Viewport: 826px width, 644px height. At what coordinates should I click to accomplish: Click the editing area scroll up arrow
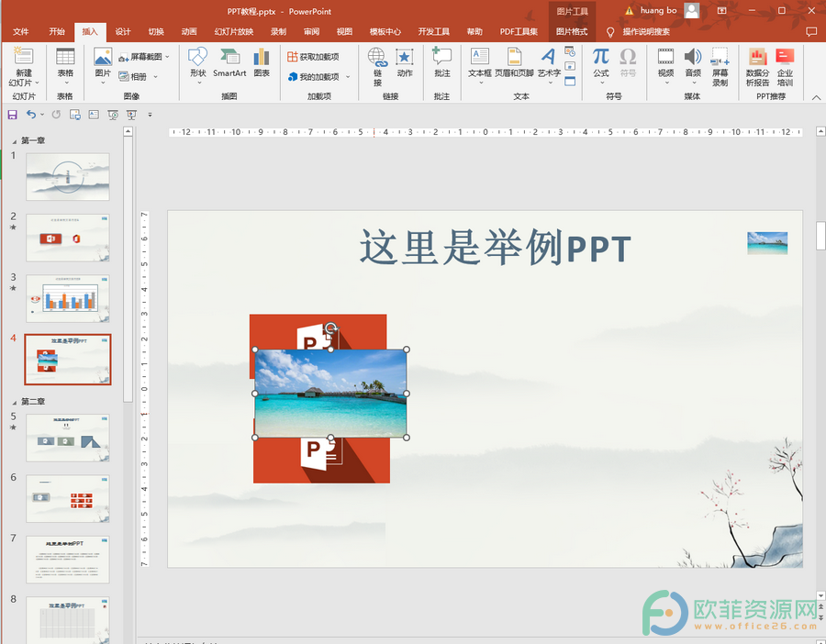(x=820, y=131)
